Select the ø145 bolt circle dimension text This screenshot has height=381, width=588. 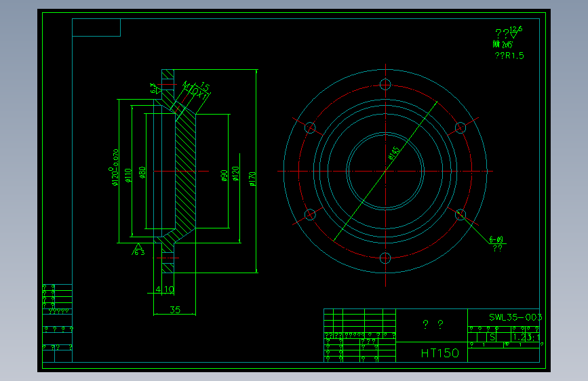tap(394, 153)
